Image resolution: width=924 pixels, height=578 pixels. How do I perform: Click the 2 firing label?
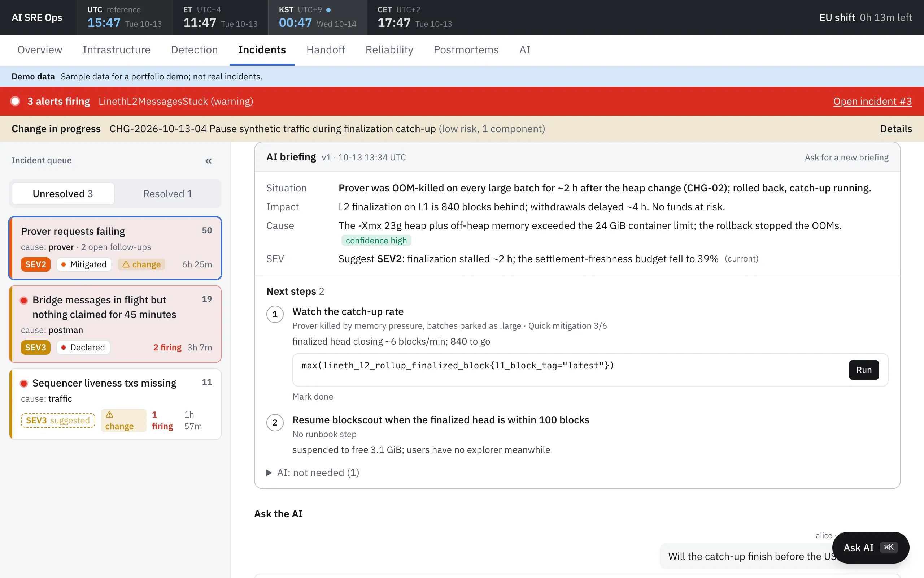tap(167, 348)
